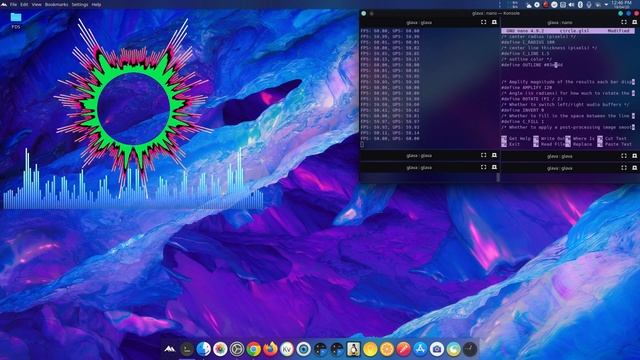Open the orange citrus slice dock icon
Image resolution: width=640 pixels, height=360 pixels.
(x=387, y=349)
